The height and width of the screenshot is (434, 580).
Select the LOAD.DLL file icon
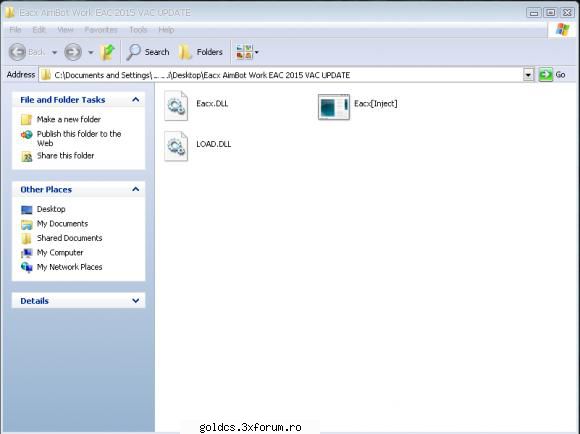176,146
